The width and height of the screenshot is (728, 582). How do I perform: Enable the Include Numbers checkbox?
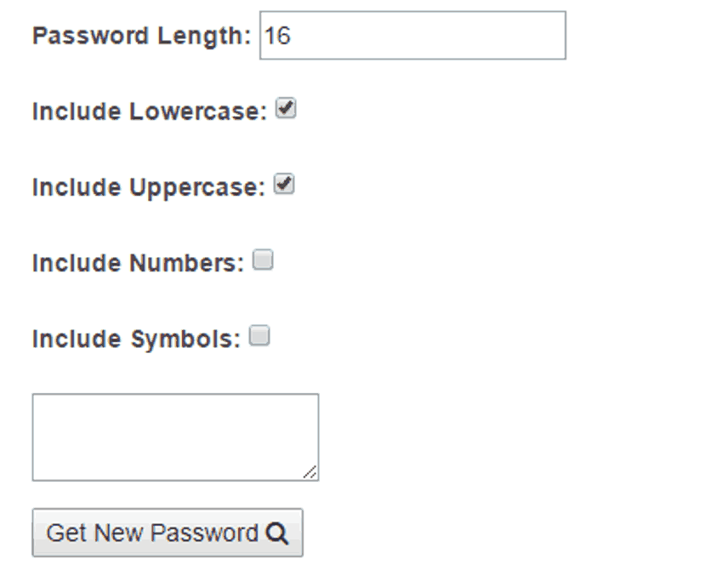tap(263, 260)
